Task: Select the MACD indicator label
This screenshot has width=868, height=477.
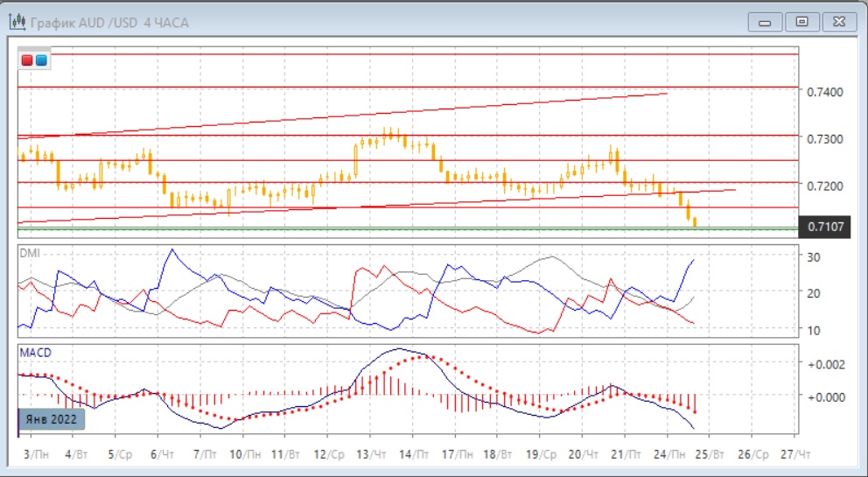Action: [x=36, y=352]
